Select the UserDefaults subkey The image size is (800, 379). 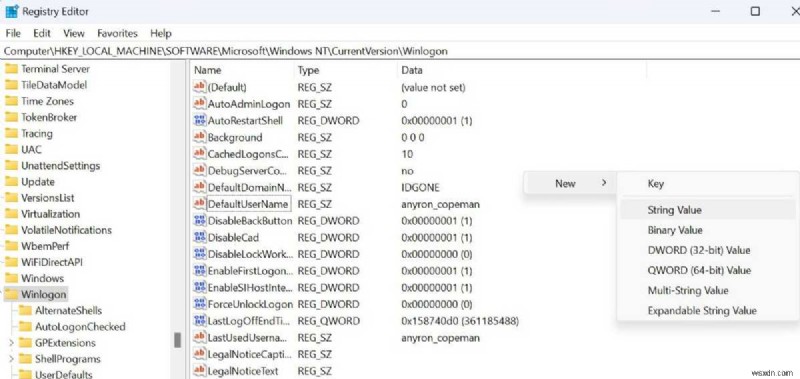coord(64,374)
